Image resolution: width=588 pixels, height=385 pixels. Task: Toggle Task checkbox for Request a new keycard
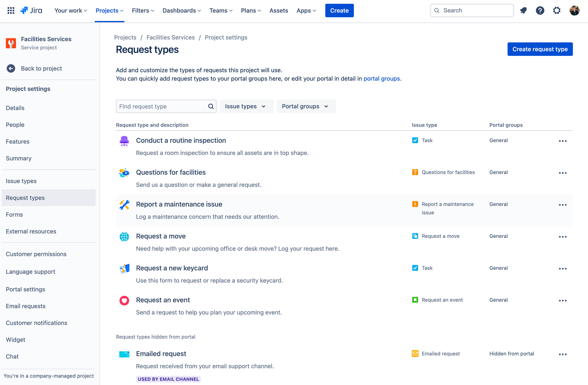415,268
